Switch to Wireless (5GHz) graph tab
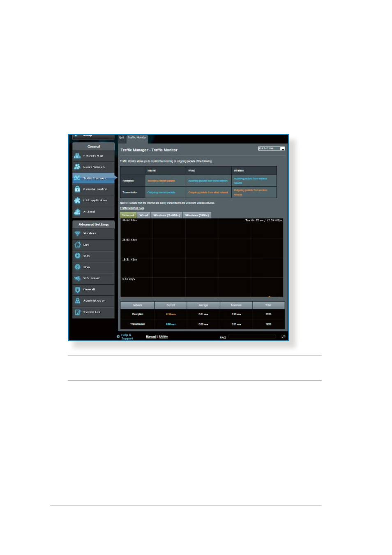 tap(197, 215)
